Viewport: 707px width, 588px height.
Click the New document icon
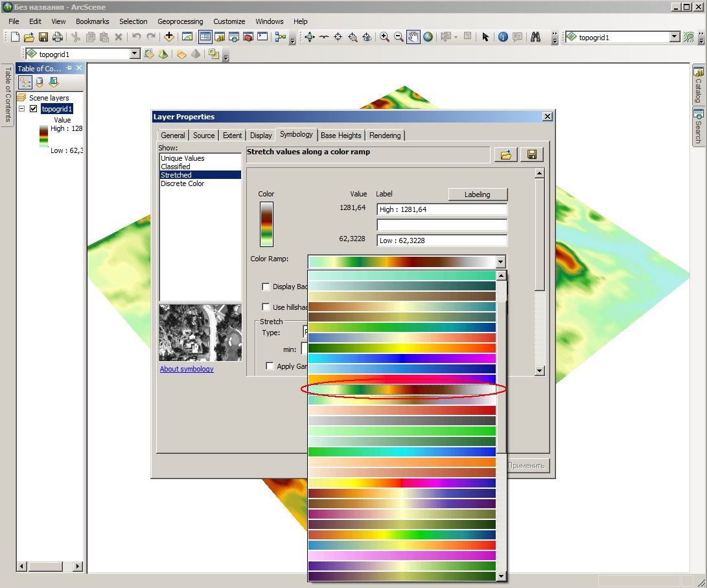(15, 37)
